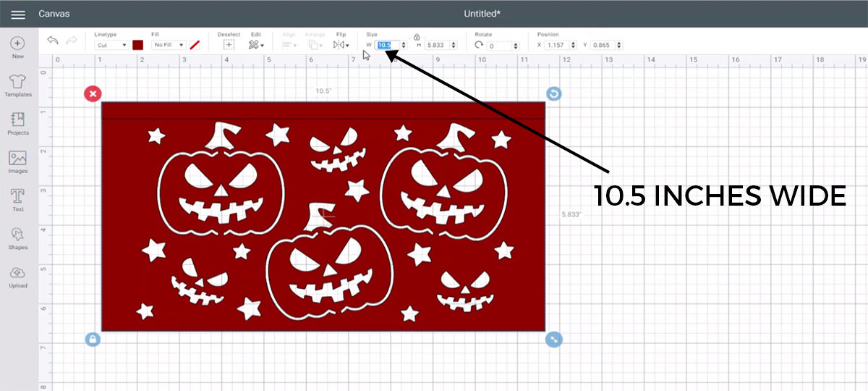This screenshot has width=868, height=391.
Task: Open the Shapes panel
Action: click(18, 238)
